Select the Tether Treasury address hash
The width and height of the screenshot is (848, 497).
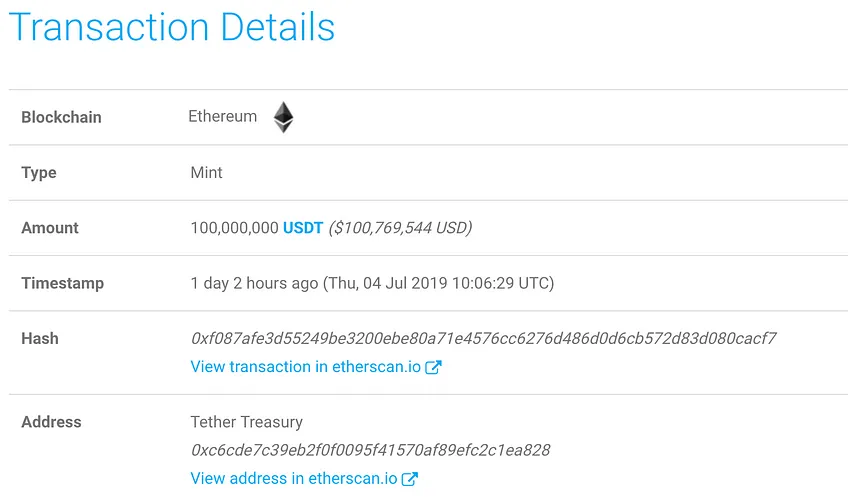click(370, 450)
